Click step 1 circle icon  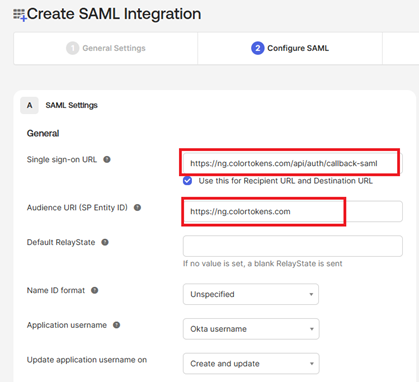[72, 48]
